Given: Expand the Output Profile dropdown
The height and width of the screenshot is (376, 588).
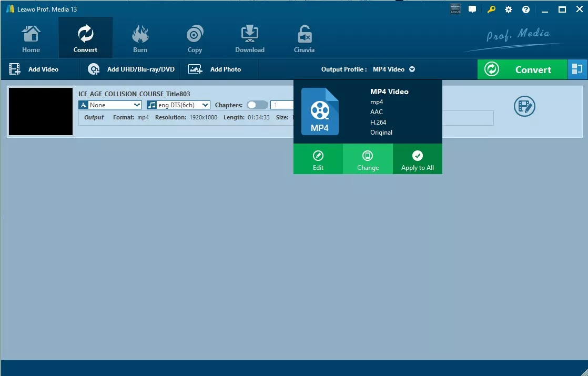Looking at the screenshot, I should point(412,69).
